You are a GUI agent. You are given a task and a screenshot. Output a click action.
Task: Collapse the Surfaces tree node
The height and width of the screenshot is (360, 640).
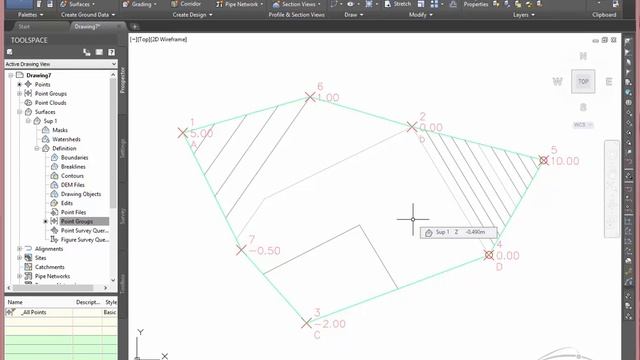(19, 112)
